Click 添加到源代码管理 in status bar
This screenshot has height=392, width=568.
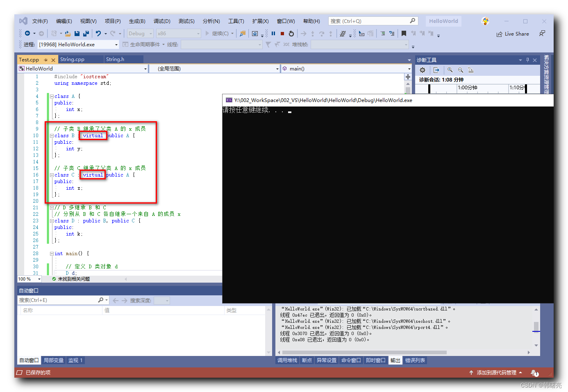tap(496, 373)
